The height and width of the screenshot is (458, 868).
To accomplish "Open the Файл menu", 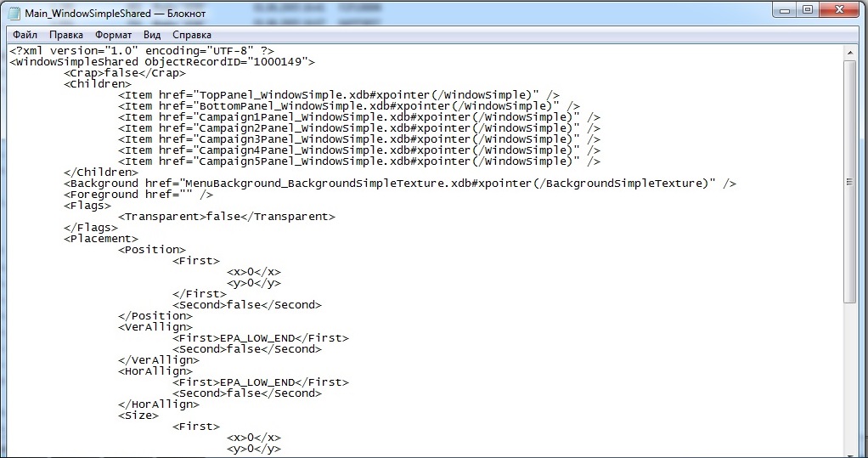I will 25,35.
